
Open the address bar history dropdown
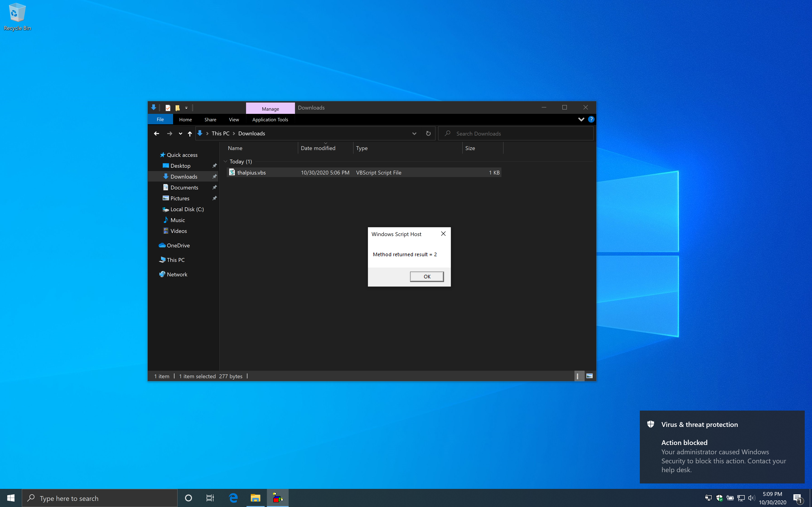[414, 134]
